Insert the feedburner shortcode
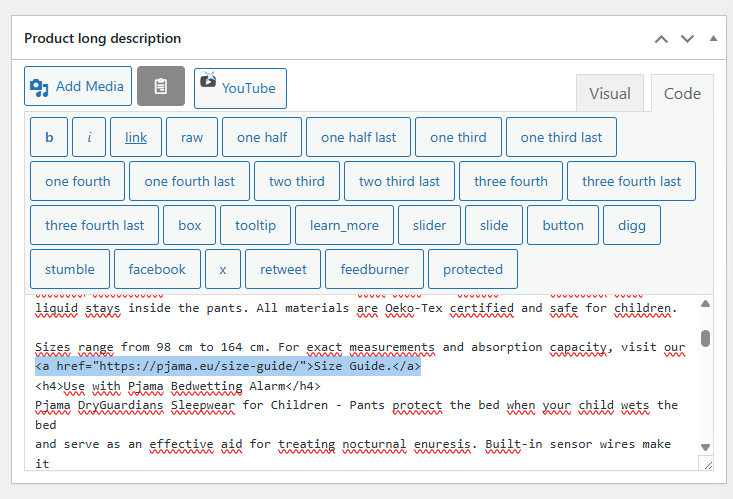The image size is (733, 499). click(374, 269)
